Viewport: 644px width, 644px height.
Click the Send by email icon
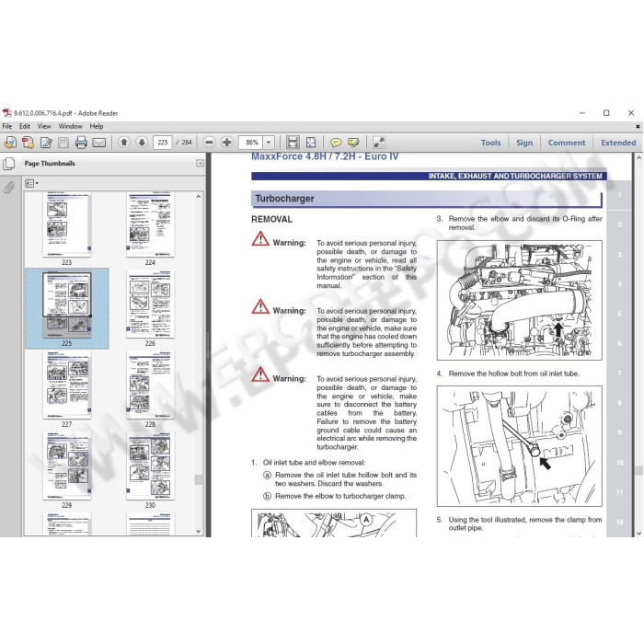point(99,143)
